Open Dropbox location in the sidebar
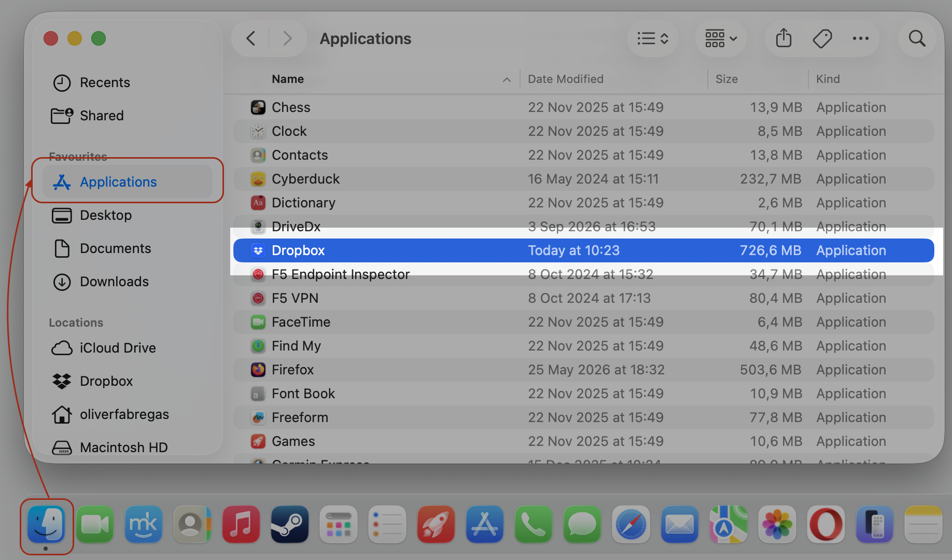This screenshot has width=952, height=560. click(127, 381)
